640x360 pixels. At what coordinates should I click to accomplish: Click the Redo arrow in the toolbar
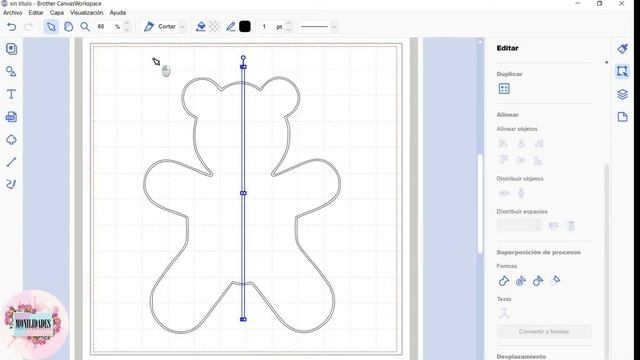pos(28,27)
